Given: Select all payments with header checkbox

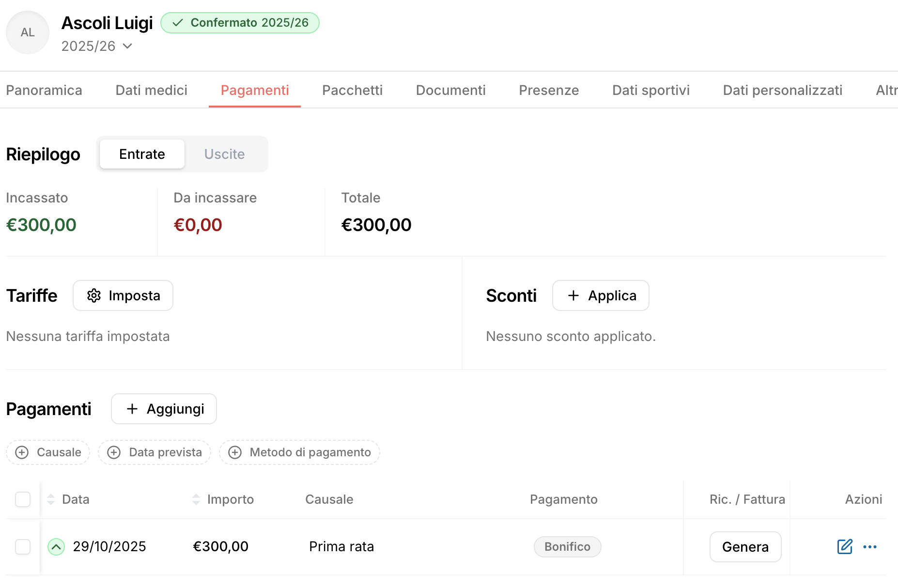Looking at the screenshot, I should (x=23, y=499).
